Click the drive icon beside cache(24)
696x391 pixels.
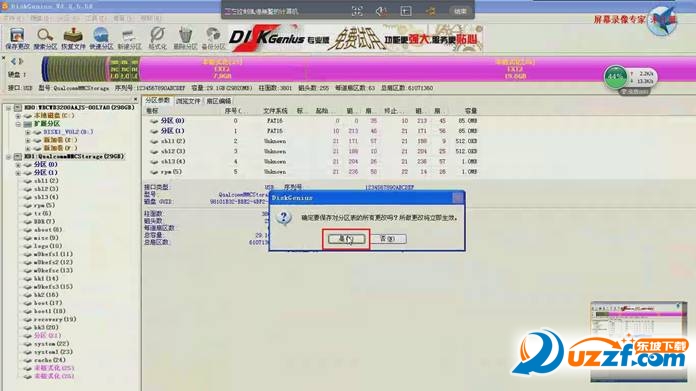click(28, 360)
